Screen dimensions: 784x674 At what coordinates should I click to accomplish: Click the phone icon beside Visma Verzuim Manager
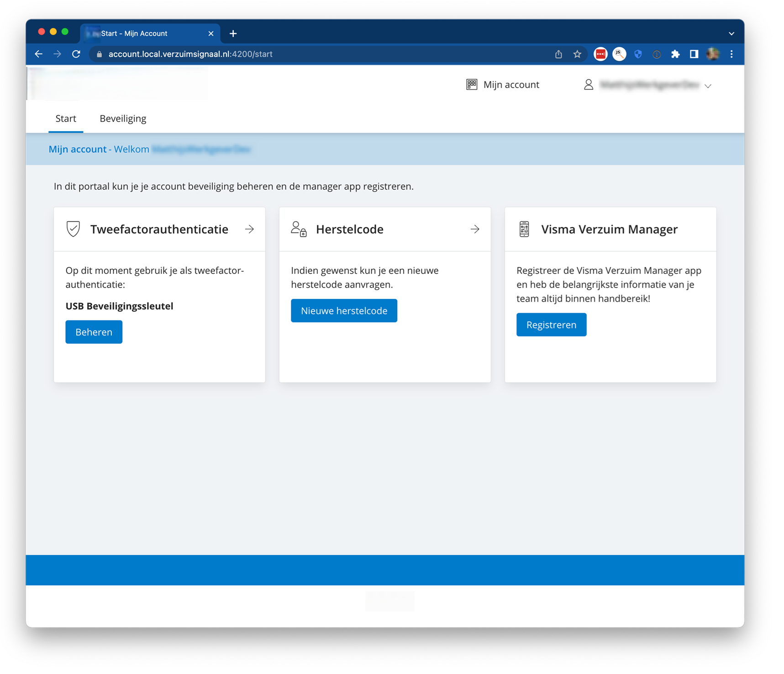524,229
